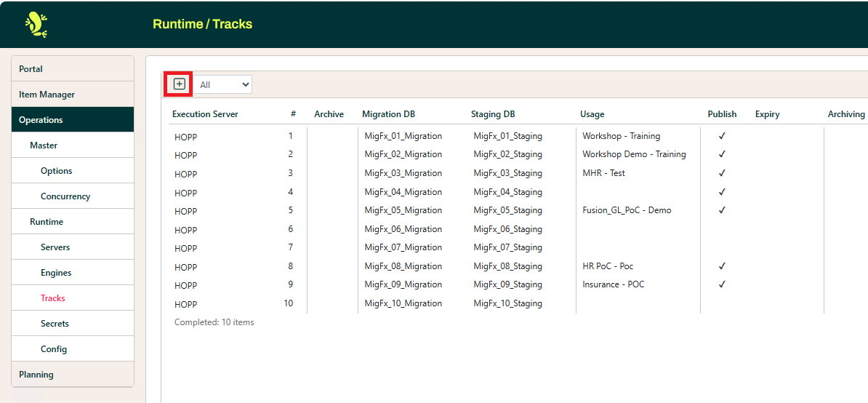Click the add new track plus icon
The height and width of the screenshot is (403, 868).
pyautogui.click(x=180, y=84)
